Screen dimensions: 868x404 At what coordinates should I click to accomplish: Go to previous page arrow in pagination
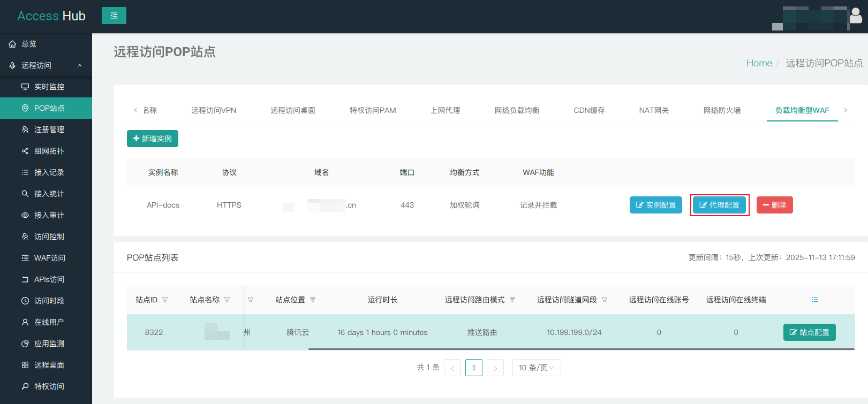click(452, 368)
